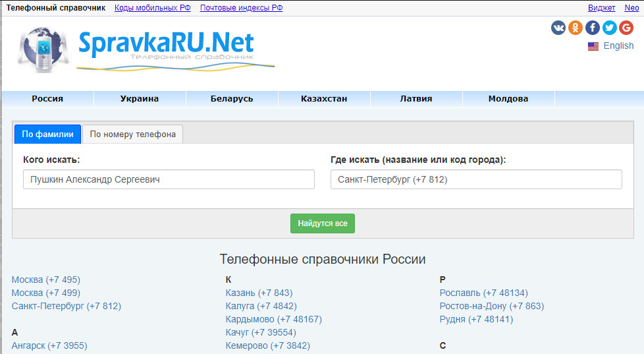This screenshot has height=354, width=644.
Task: Click the VK social network icon
Action: (x=558, y=28)
